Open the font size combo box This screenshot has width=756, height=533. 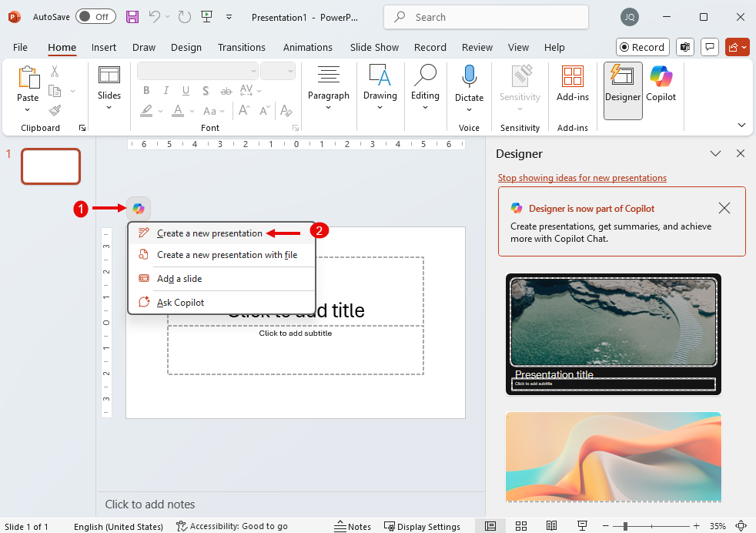[x=277, y=71]
